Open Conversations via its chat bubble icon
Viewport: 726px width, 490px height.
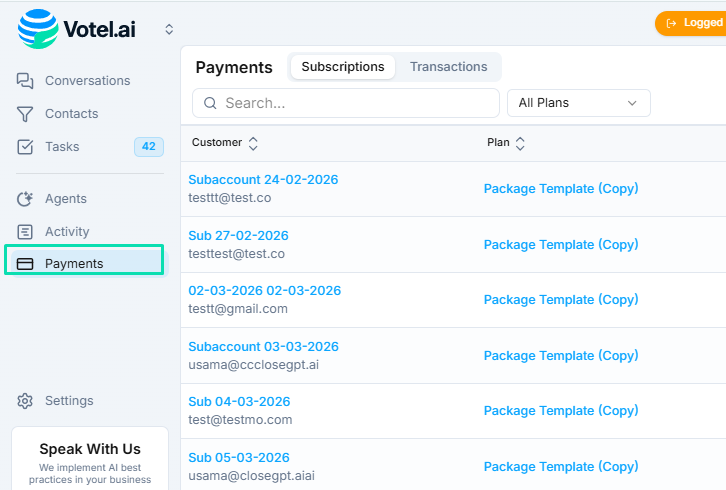(x=26, y=81)
